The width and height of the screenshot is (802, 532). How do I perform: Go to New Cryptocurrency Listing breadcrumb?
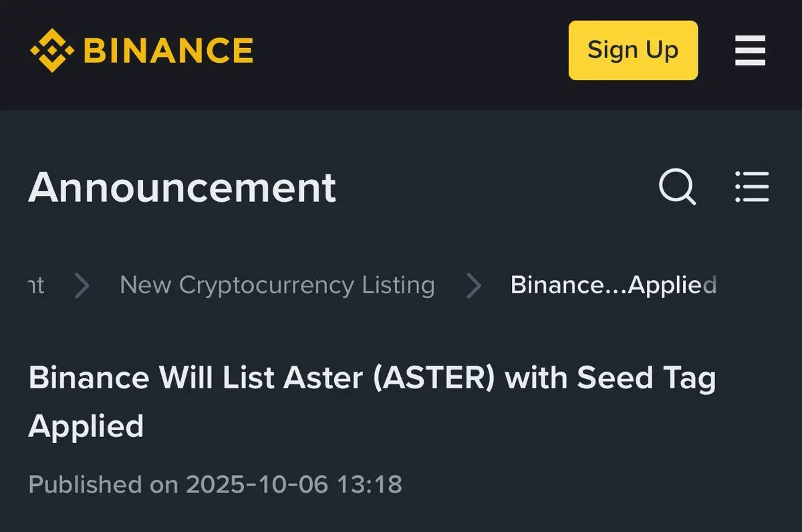coord(277,285)
